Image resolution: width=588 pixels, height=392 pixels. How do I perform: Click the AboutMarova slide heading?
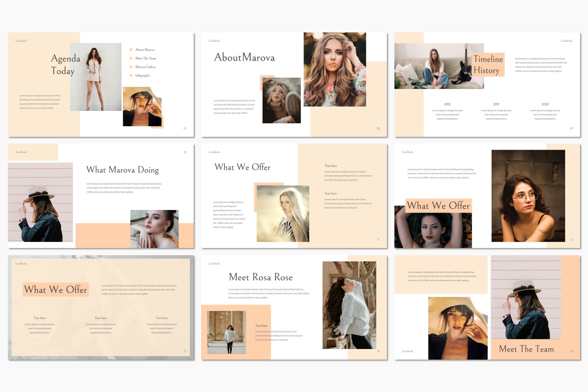point(244,57)
